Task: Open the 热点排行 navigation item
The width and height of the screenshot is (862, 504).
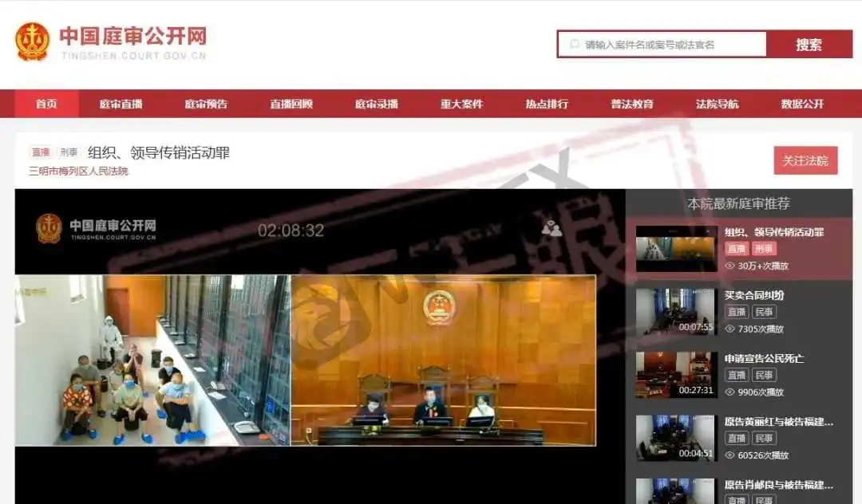Action: click(x=547, y=104)
